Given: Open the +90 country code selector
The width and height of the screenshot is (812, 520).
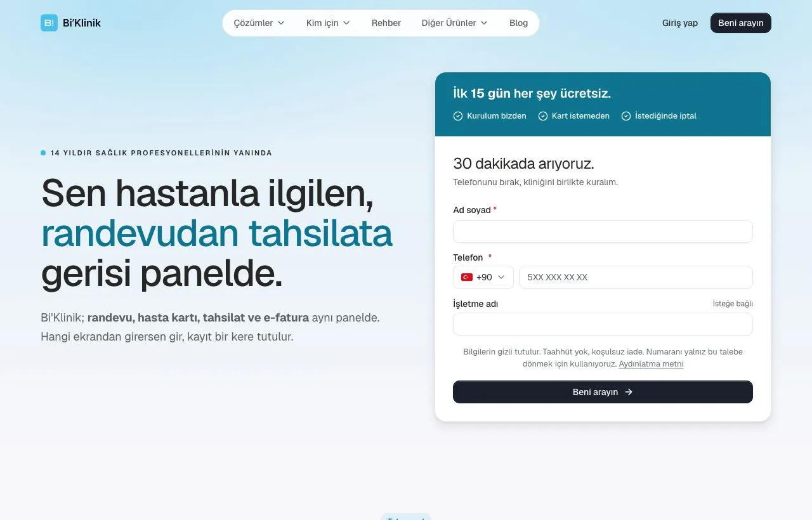Looking at the screenshot, I should point(483,277).
